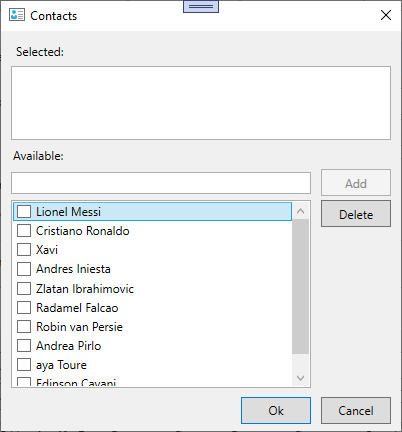Screen dimensions: 402x432
Task: Check the Lionel Messi checkbox
Action: [24, 211]
